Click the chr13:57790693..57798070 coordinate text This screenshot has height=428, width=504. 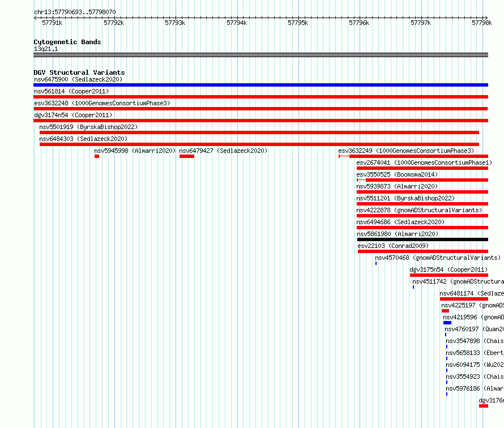(75, 12)
